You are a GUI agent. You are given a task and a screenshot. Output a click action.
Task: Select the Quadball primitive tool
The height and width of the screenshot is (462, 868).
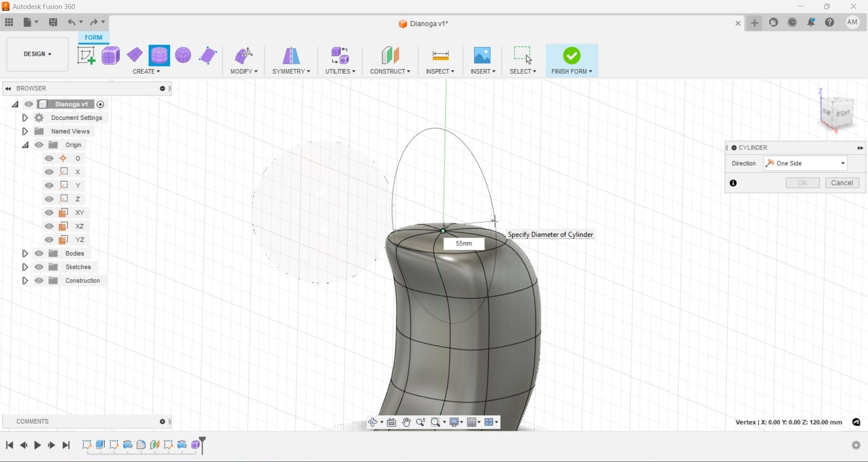click(x=183, y=55)
